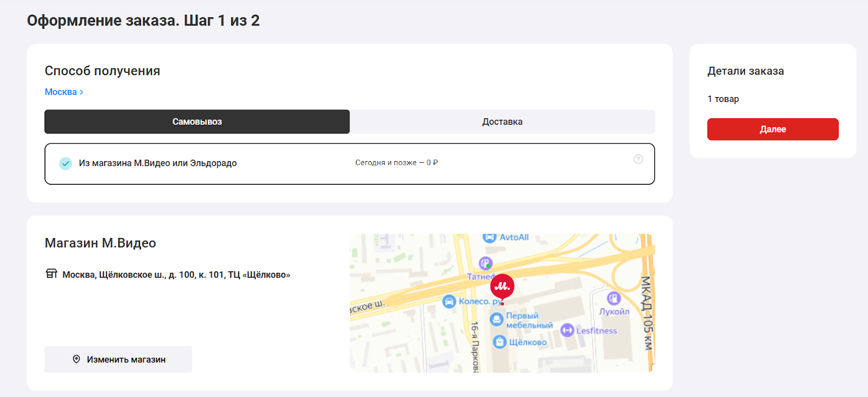Switch to the Самовывоз tab
This screenshot has width=868, height=397.
[197, 121]
